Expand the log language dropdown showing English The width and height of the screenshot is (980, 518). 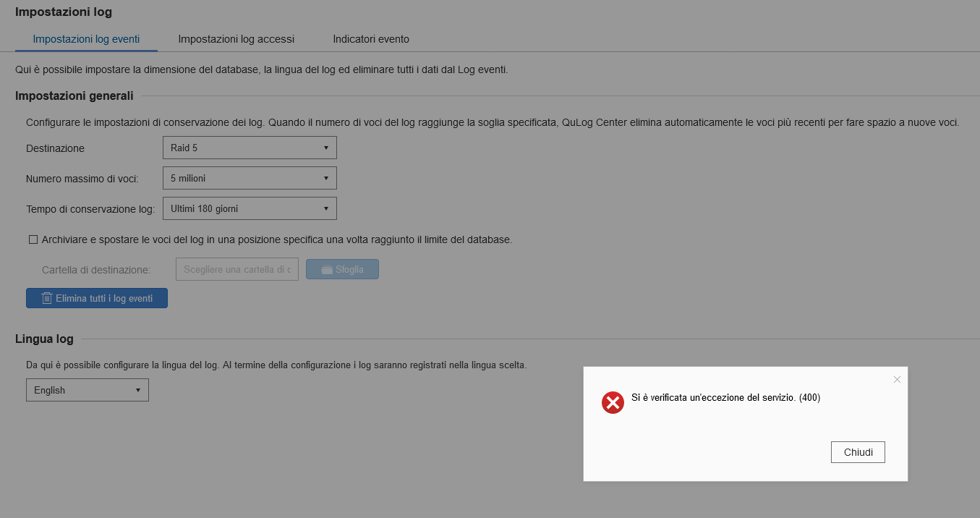[88, 390]
